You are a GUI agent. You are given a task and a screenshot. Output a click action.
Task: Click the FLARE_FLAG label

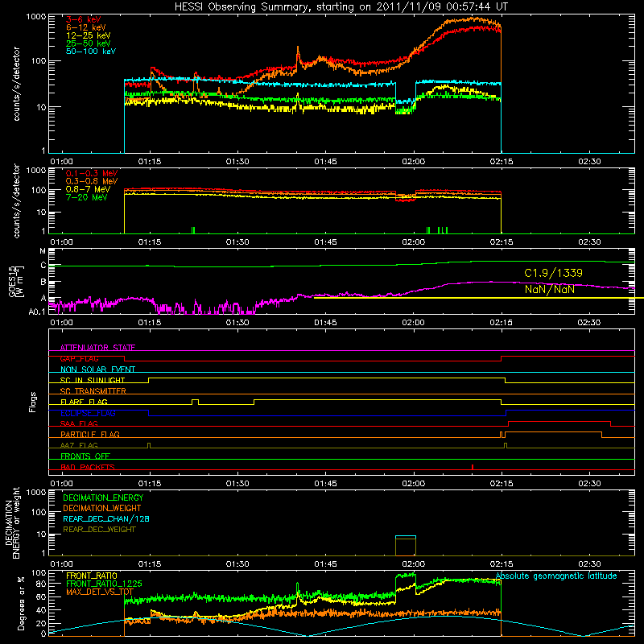coord(84,402)
